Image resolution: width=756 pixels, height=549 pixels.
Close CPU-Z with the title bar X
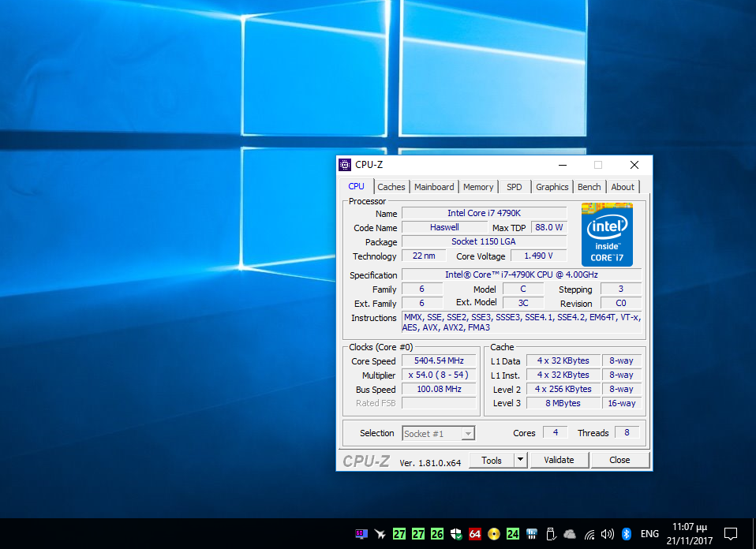[634, 165]
